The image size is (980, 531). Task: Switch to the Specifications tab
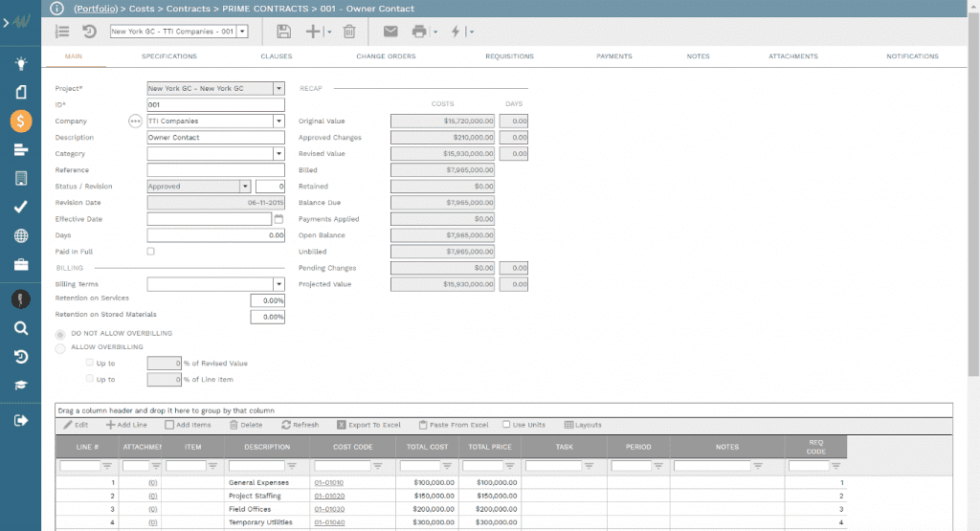[x=168, y=56]
